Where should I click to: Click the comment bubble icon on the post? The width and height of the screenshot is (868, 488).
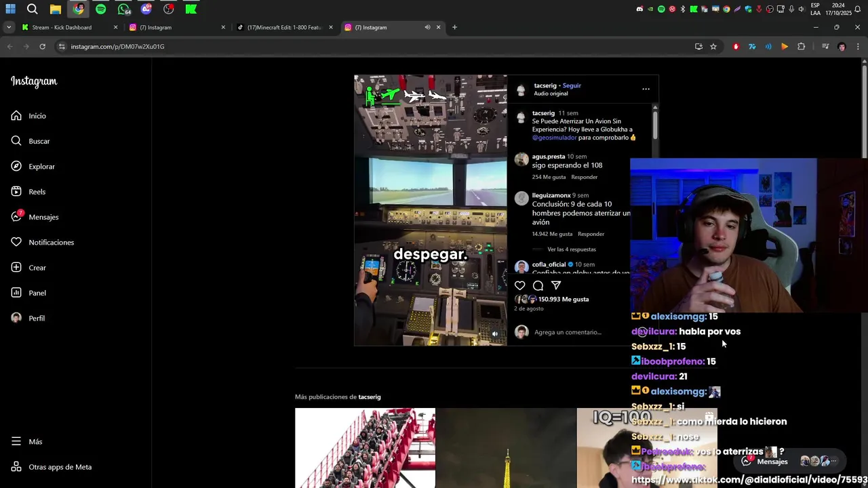tap(538, 285)
